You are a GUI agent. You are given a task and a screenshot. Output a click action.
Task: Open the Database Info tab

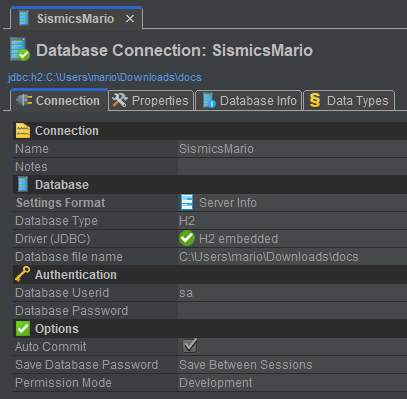tap(249, 100)
